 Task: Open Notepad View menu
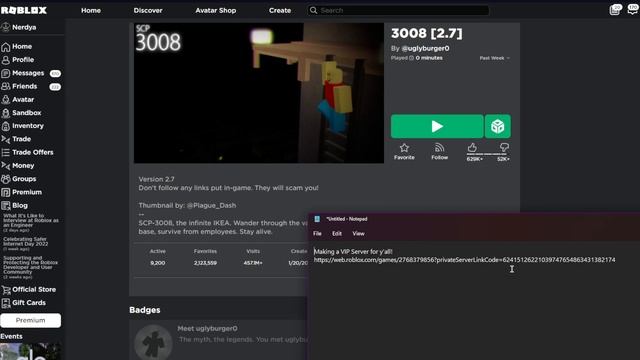[x=358, y=233]
